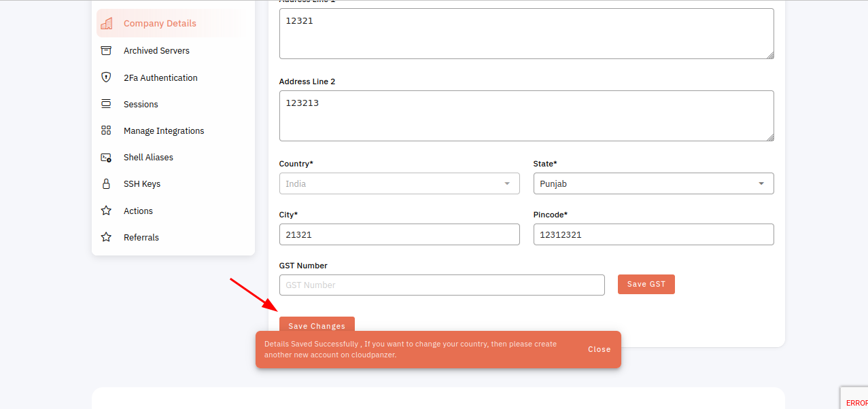Click the City input field
The image size is (868, 409).
click(x=399, y=234)
